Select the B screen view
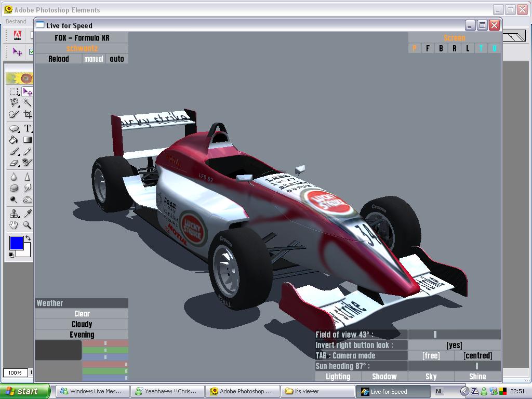The width and height of the screenshot is (532, 399). point(441,48)
